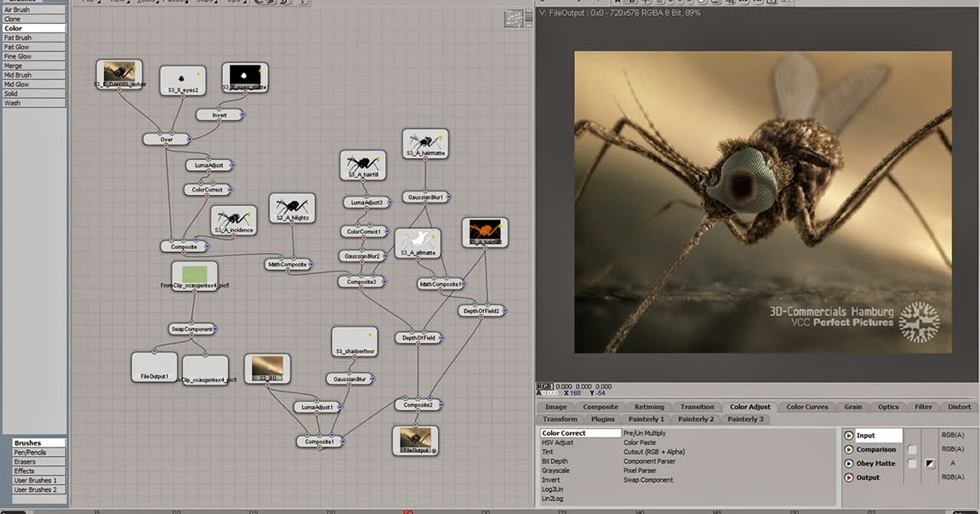Screen dimensions: 980x514
Task: Select the S3_A_hairfill footage node
Action: [362, 166]
